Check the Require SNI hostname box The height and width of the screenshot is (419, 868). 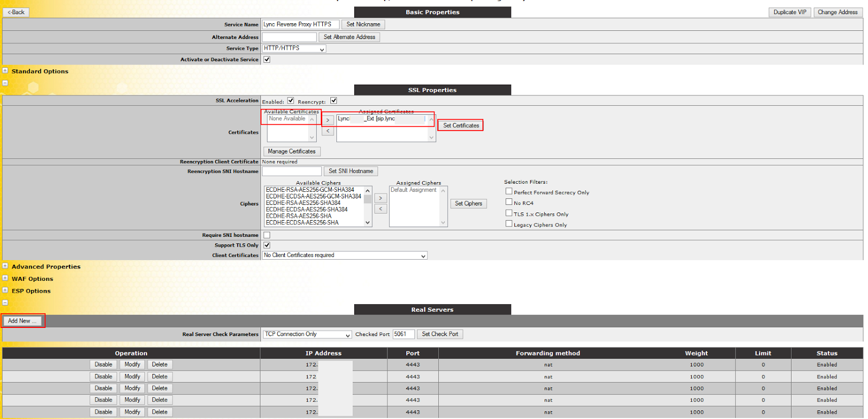tap(266, 235)
